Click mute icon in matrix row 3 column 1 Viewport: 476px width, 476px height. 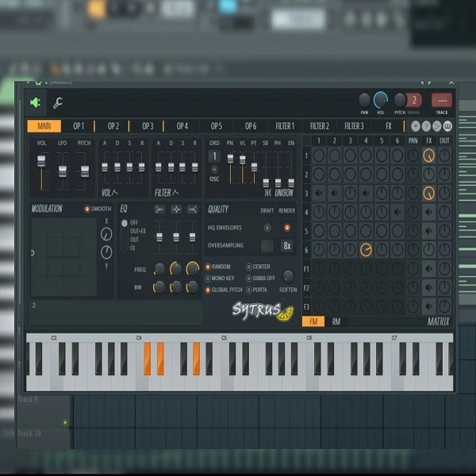[319, 193]
